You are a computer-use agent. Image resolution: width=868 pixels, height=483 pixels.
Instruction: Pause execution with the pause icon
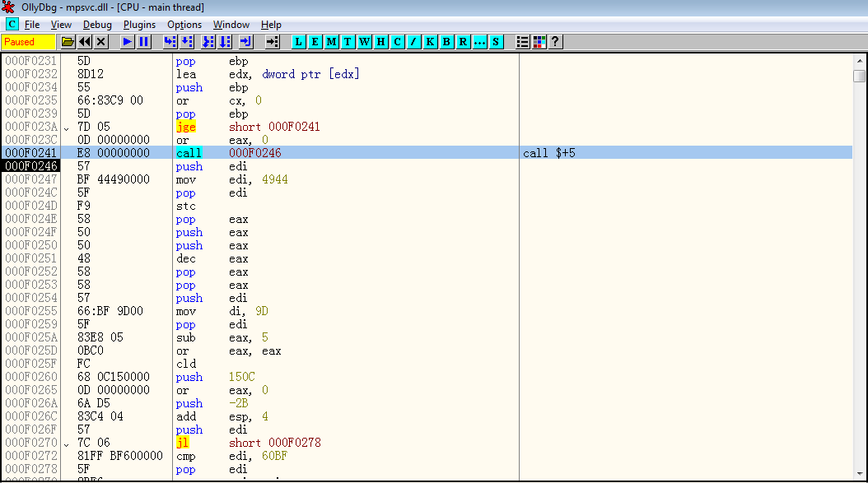pyautogui.click(x=144, y=41)
